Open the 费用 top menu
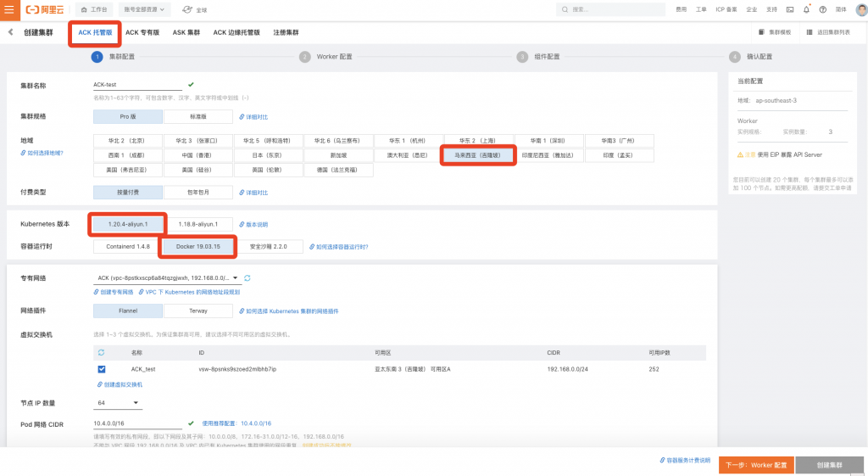This screenshot has height=476, width=868. (681, 9)
